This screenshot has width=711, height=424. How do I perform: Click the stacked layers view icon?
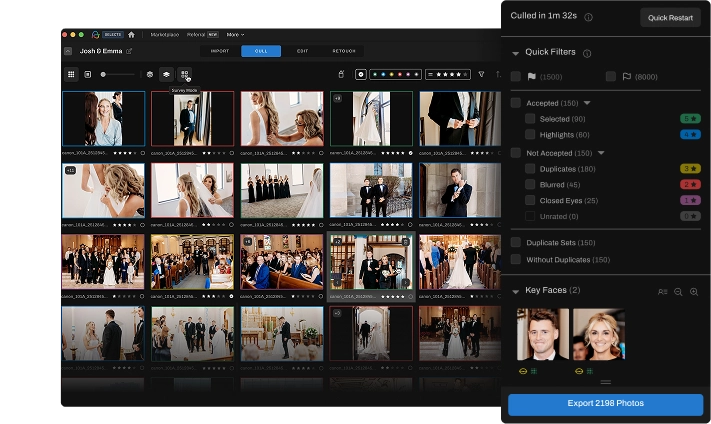tap(166, 74)
